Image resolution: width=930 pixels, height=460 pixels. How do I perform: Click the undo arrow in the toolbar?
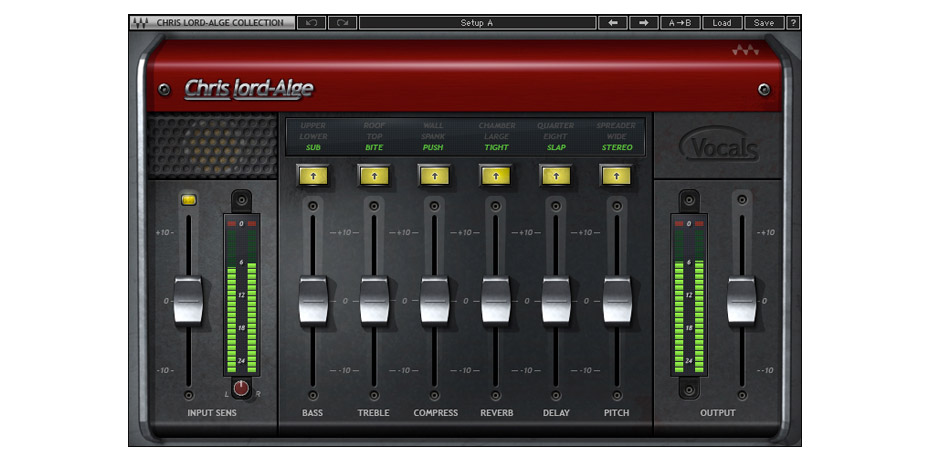pos(311,22)
